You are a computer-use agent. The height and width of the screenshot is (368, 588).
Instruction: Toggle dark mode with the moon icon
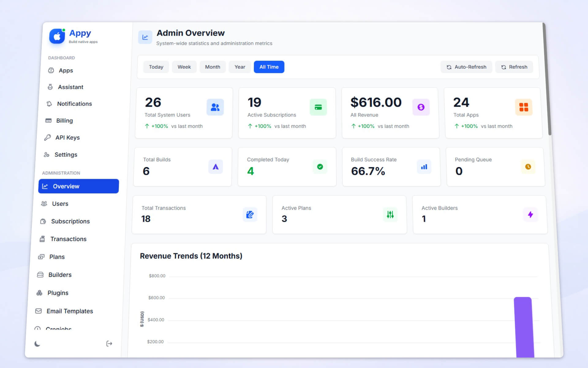pyautogui.click(x=37, y=344)
